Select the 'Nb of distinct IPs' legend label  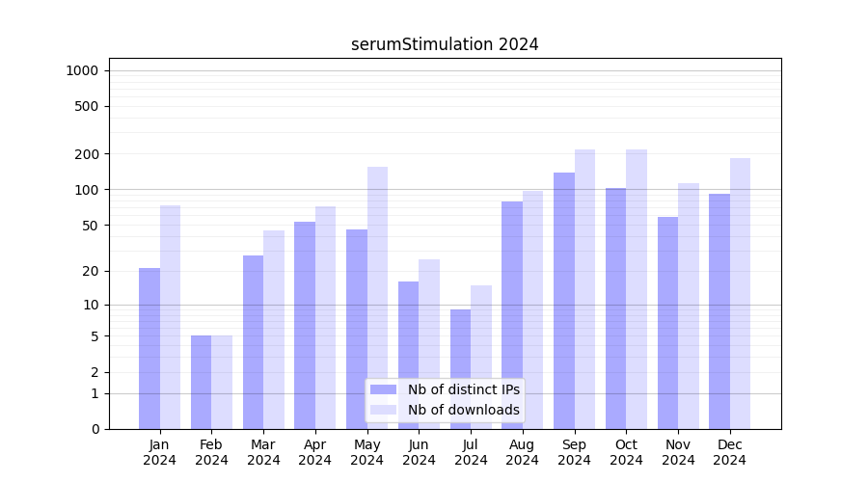(x=463, y=389)
